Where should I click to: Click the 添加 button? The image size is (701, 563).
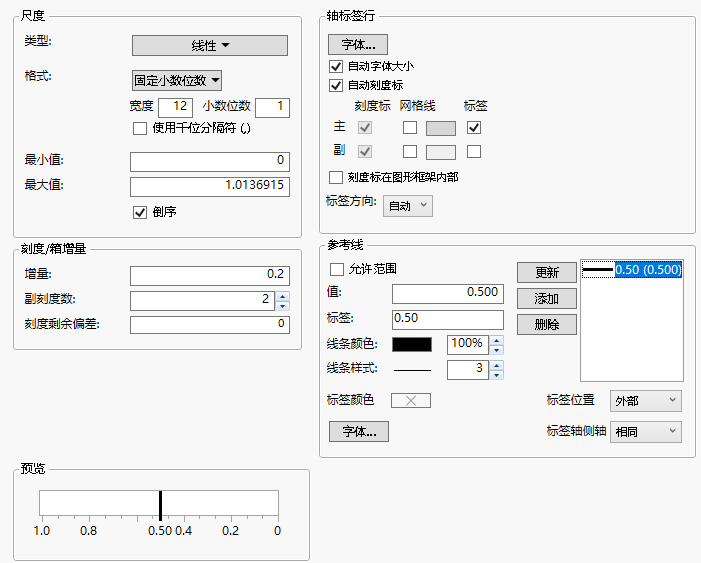click(546, 298)
